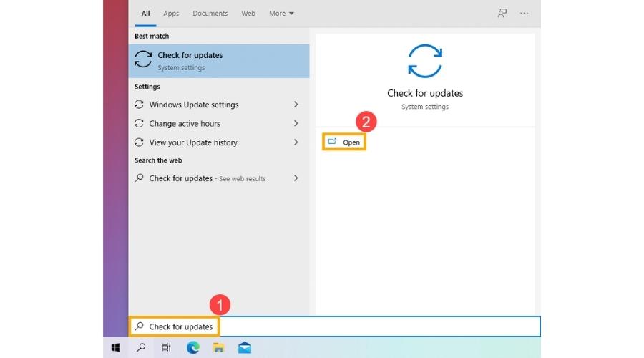
Task: Expand the View your Update history chevron
Action: coord(296,142)
